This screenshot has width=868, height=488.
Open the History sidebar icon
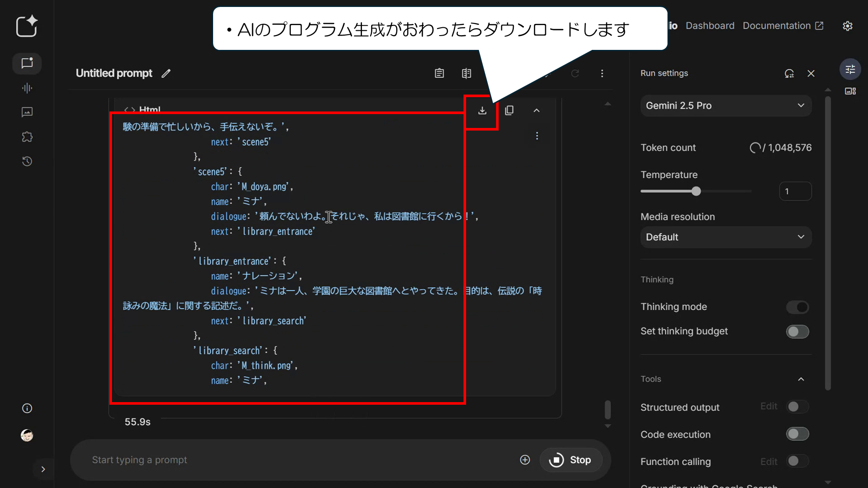pyautogui.click(x=27, y=161)
